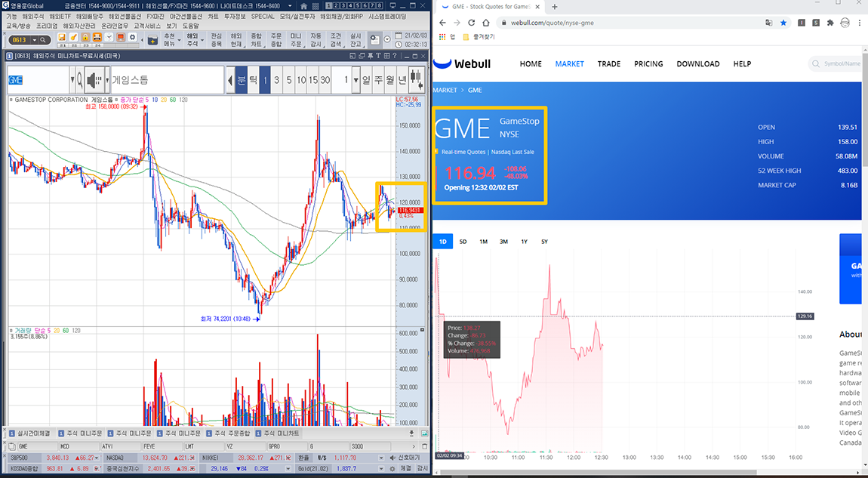Click the gear icon near 체결 button
Screen dimensions: 868x478
392,469
